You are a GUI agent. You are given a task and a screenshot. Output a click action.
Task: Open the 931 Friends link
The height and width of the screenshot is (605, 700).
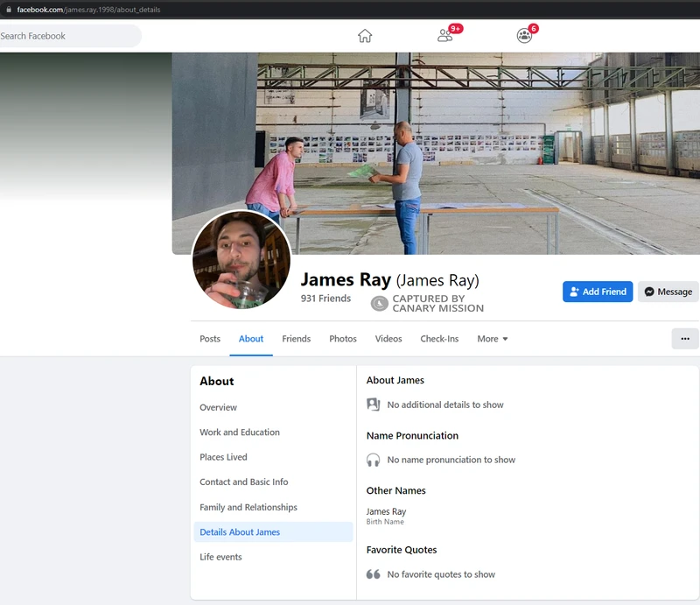325,298
